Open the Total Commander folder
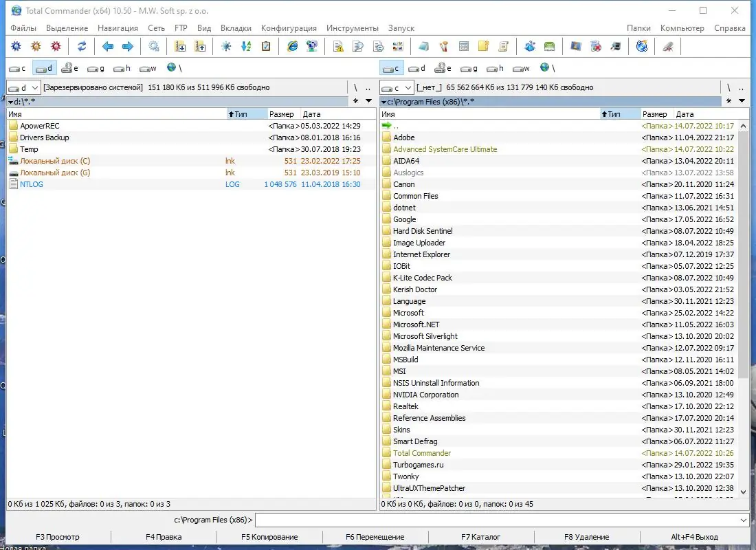This screenshot has height=550, width=756. coord(420,452)
